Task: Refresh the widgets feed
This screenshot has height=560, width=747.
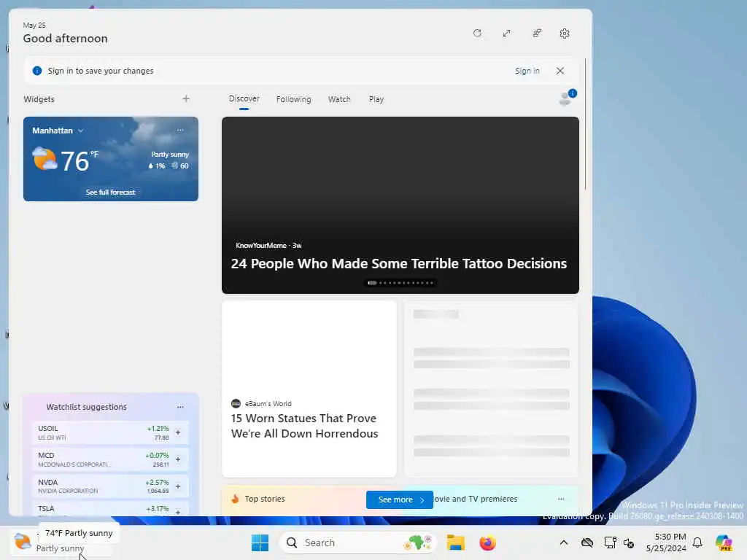Action: click(x=477, y=34)
